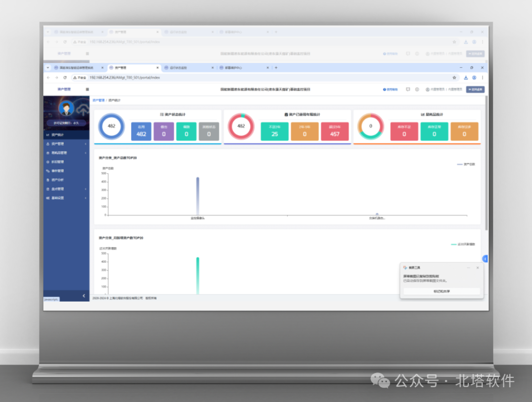Image resolution: width=532 pixels, height=402 pixels.
Task: Click the cloud upload icon beside the avatar
Action: (x=82, y=110)
